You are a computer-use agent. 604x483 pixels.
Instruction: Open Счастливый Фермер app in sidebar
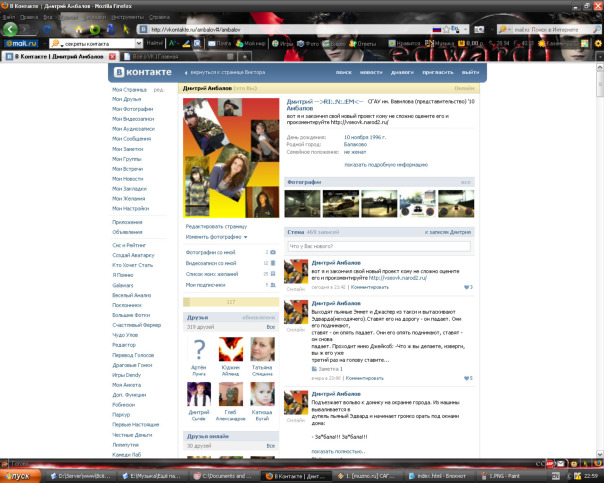click(136, 325)
